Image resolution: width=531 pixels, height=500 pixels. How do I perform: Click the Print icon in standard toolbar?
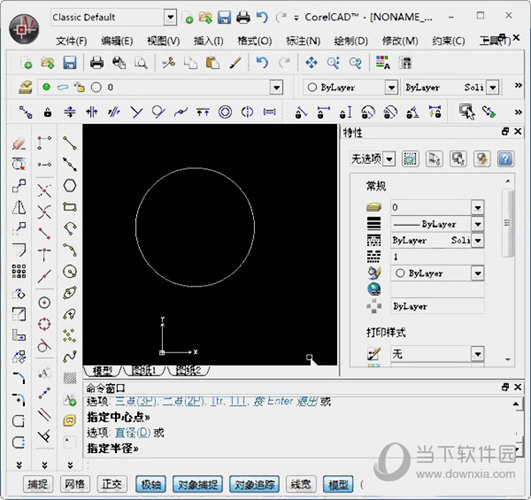tap(97, 63)
